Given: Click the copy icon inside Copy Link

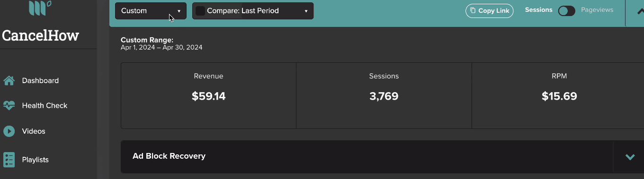Looking at the screenshot, I should [473, 11].
